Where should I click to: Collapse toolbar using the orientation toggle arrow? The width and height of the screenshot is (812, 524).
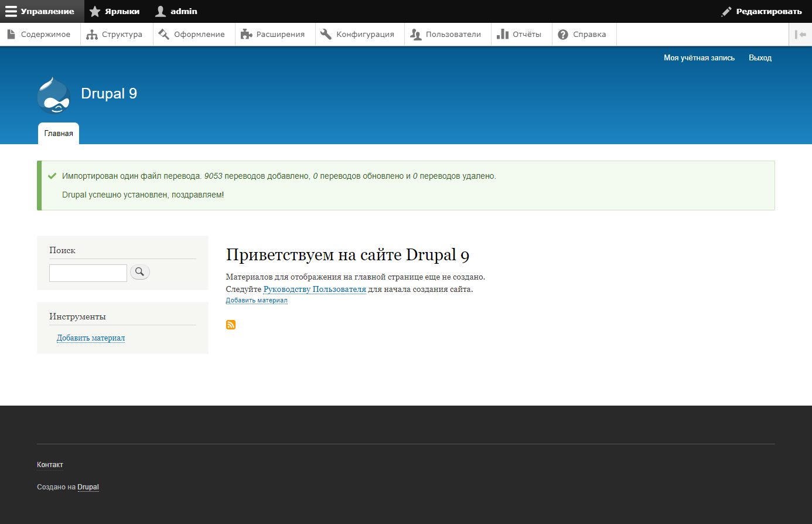click(800, 35)
